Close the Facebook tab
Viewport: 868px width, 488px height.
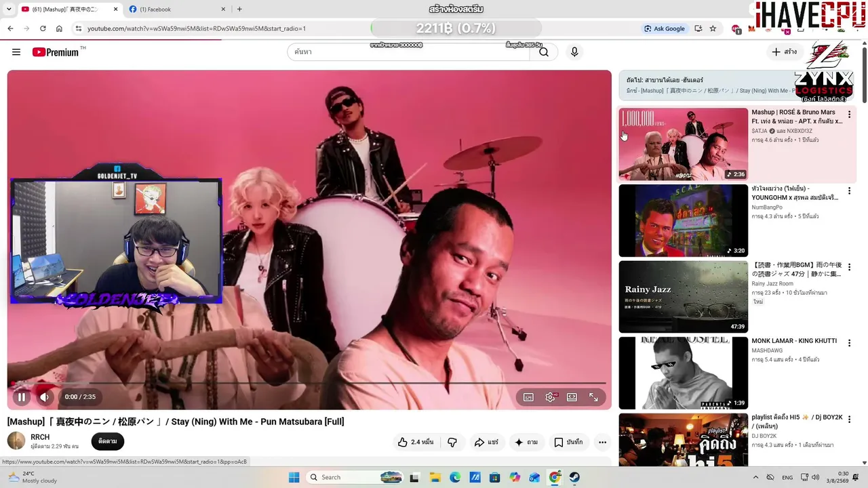223,9
